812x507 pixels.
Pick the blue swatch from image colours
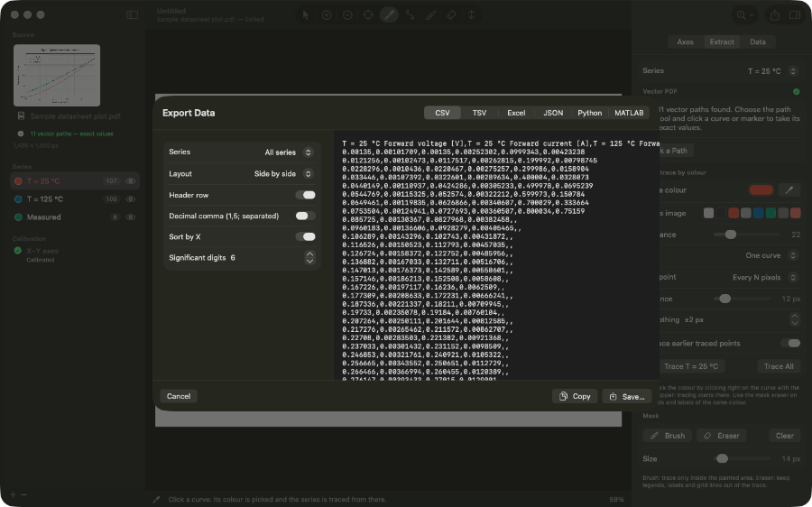pyautogui.click(x=759, y=213)
